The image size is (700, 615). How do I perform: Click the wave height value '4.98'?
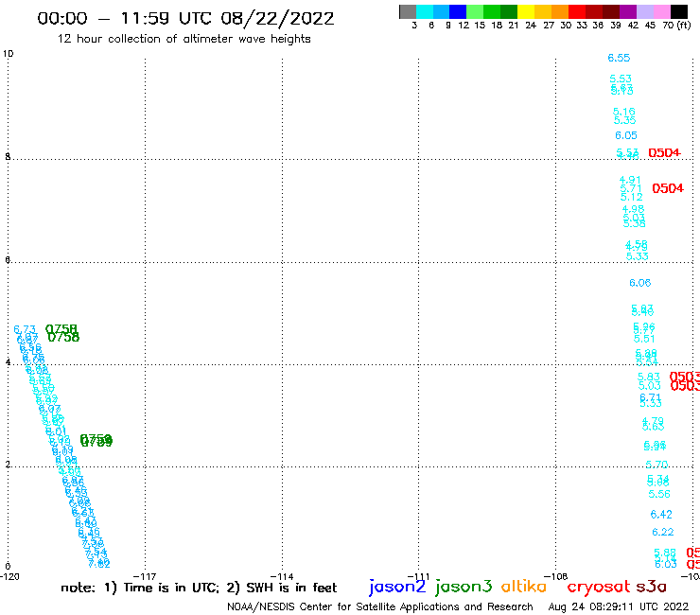point(633,209)
